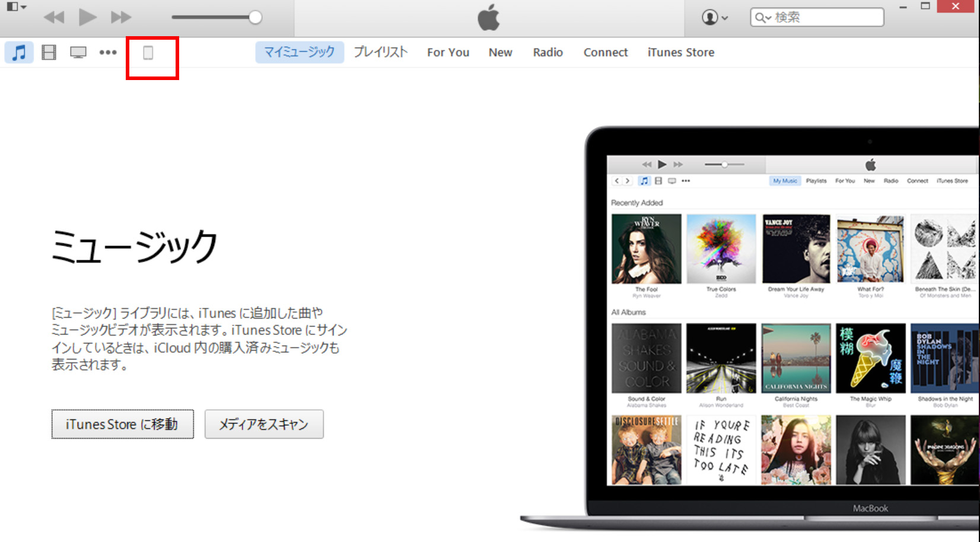
Task: Click the Sound & Color album cover
Action: pos(647,358)
